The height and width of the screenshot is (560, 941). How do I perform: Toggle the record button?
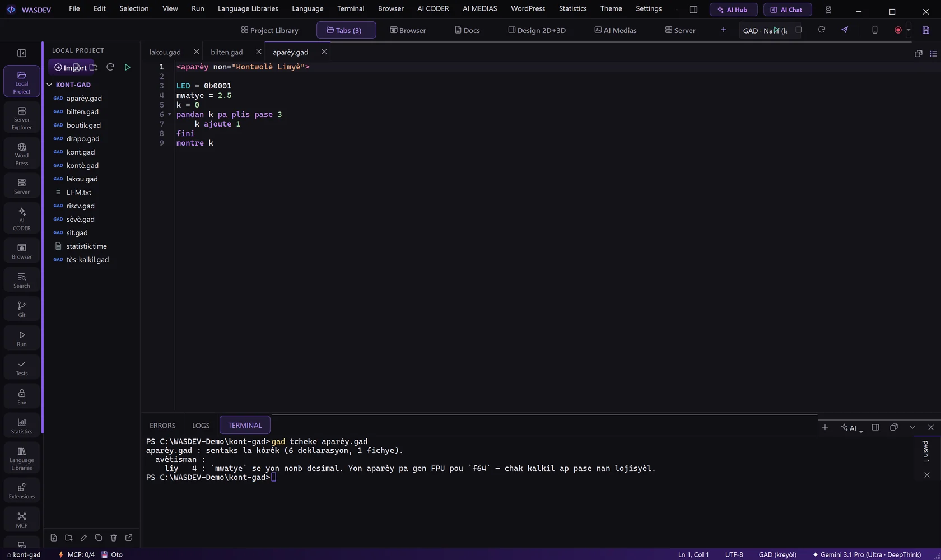898,30
